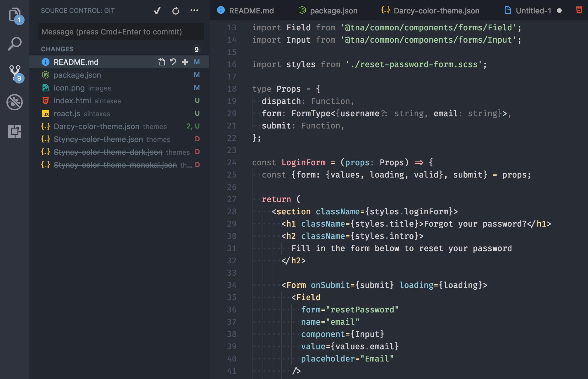
Task: Discard changes icon on README.md row
Action: click(x=173, y=62)
